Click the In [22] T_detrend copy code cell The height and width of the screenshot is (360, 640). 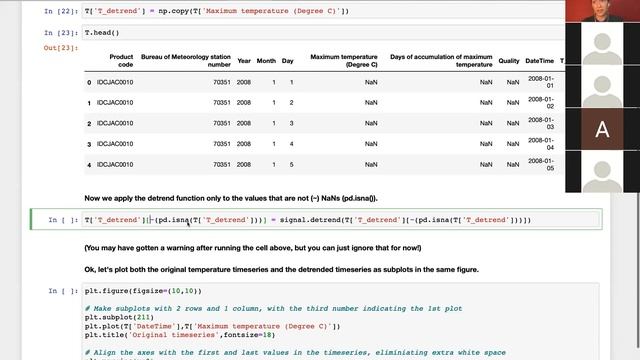(322, 11)
